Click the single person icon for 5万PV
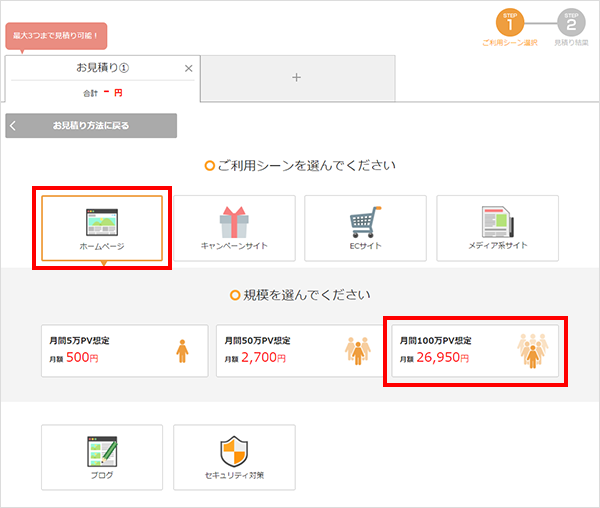Viewport: 600px width, 508px height. [x=182, y=350]
